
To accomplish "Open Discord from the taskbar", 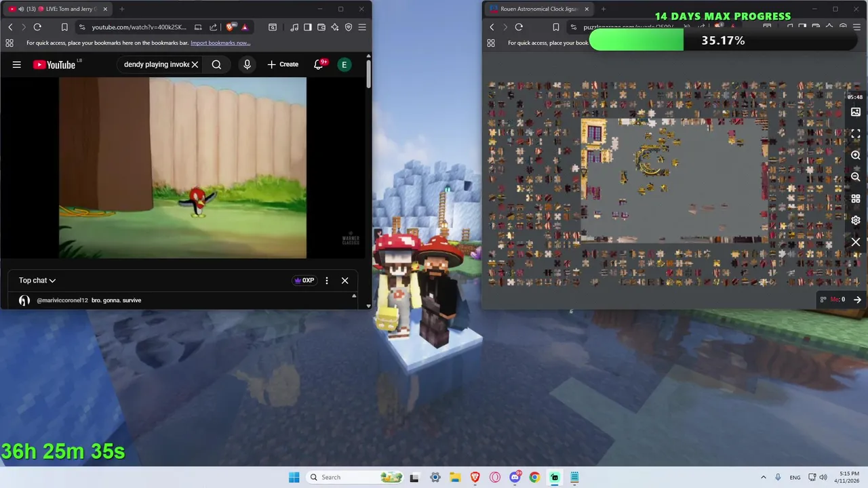I will [515, 477].
